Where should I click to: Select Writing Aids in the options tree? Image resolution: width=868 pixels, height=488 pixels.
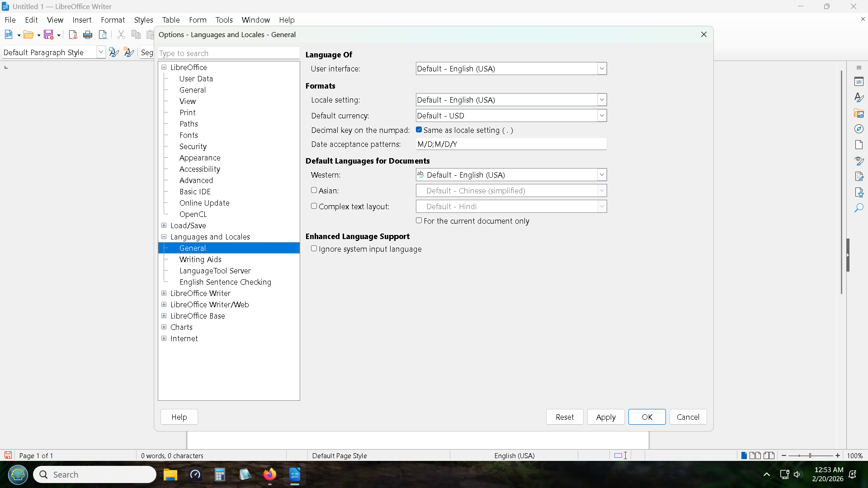tap(200, 259)
